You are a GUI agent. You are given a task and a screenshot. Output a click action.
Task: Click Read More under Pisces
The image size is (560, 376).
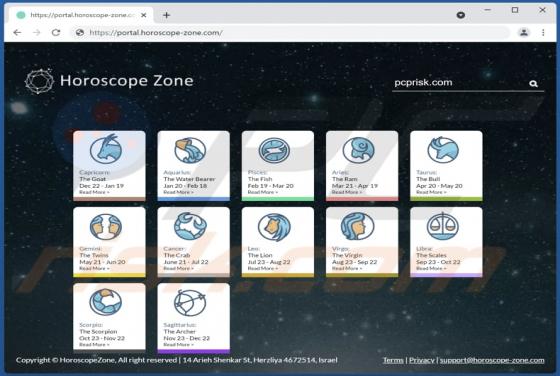[x=263, y=192]
